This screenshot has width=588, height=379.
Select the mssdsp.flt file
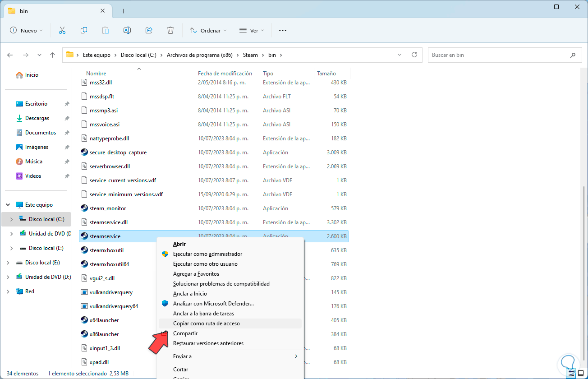pos(102,97)
